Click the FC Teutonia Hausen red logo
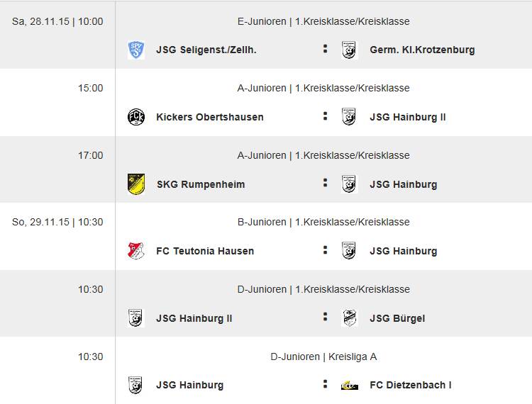 pyautogui.click(x=135, y=251)
